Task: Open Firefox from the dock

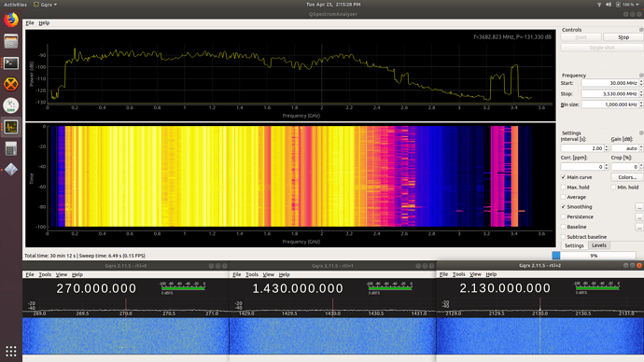Action: click(11, 20)
